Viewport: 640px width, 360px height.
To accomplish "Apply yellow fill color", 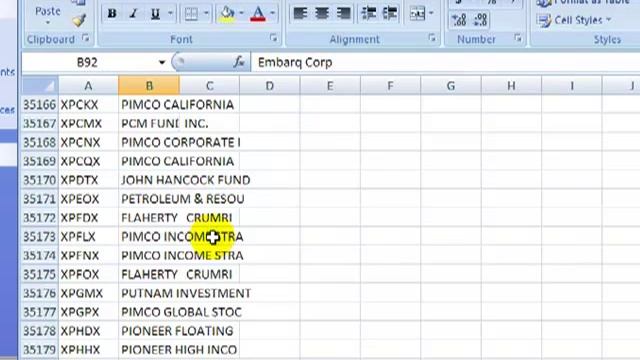I will pyautogui.click(x=227, y=14).
